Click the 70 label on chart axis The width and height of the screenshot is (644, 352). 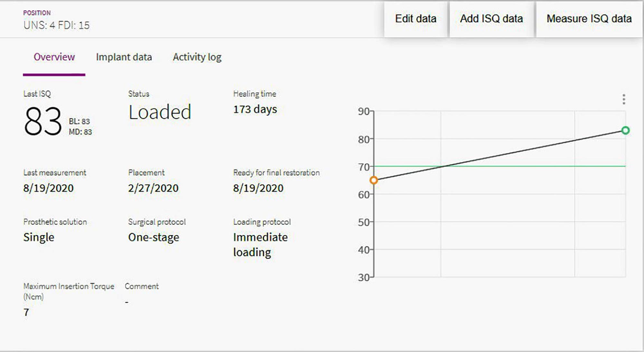[x=364, y=167]
